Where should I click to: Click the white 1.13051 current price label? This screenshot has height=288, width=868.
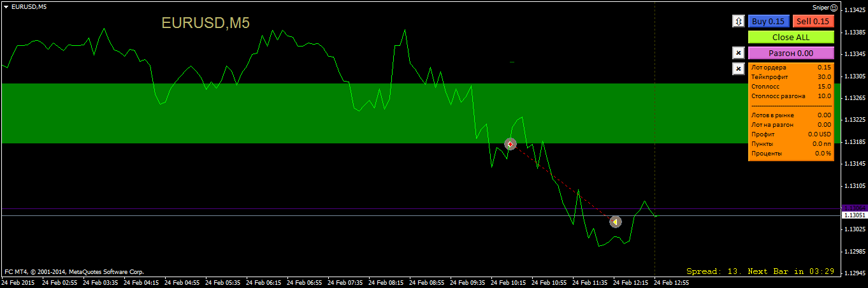(x=854, y=215)
